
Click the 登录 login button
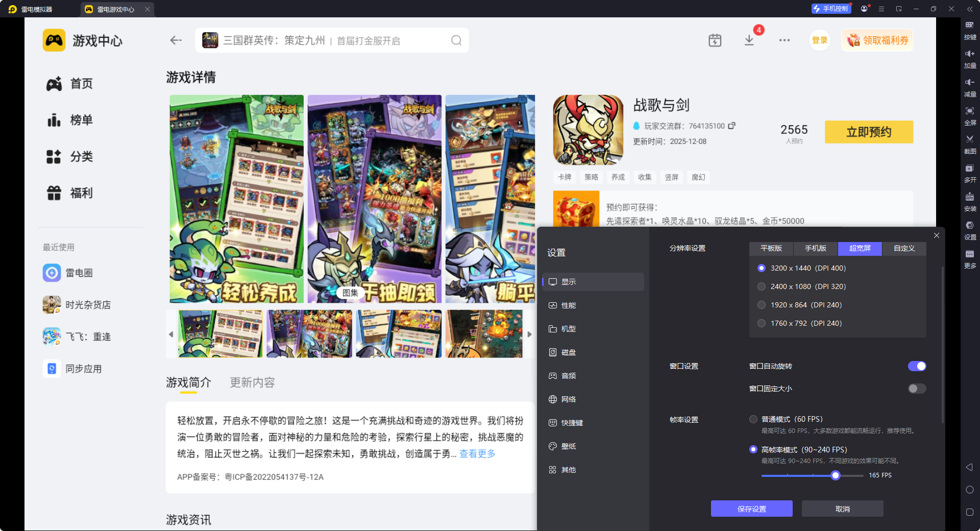(820, 40)
